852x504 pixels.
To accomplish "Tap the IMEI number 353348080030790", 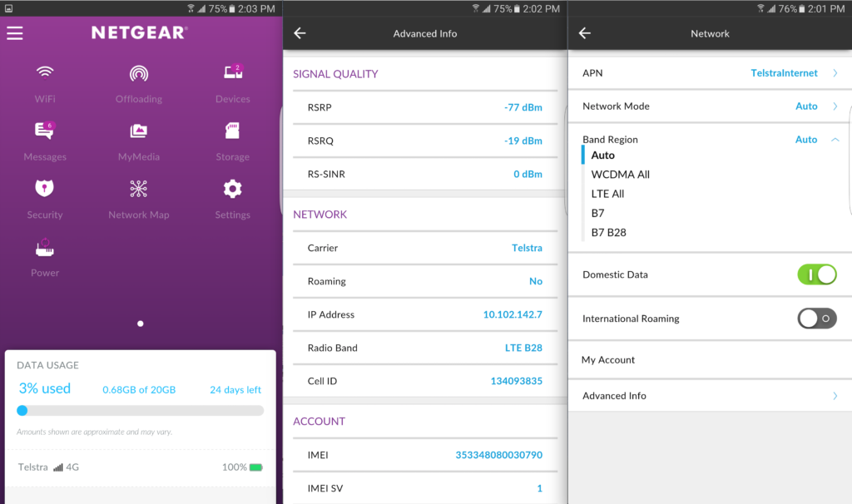I will tap(499, 455).
